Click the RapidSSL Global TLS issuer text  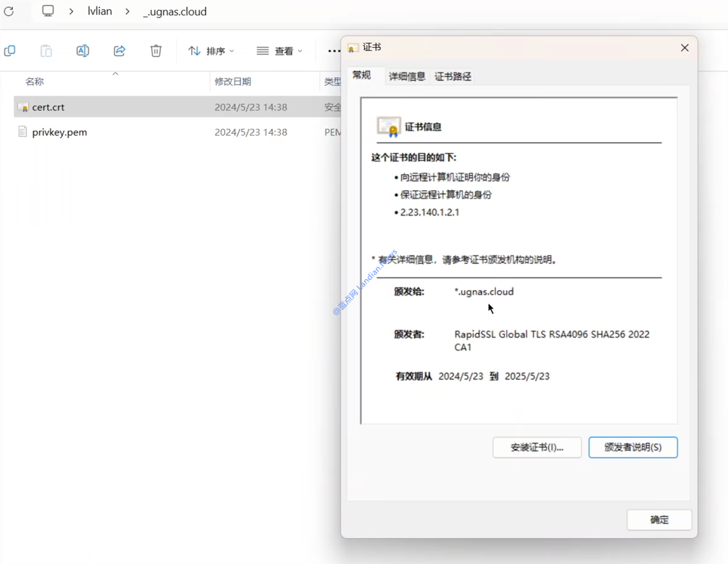coord(552,340)
